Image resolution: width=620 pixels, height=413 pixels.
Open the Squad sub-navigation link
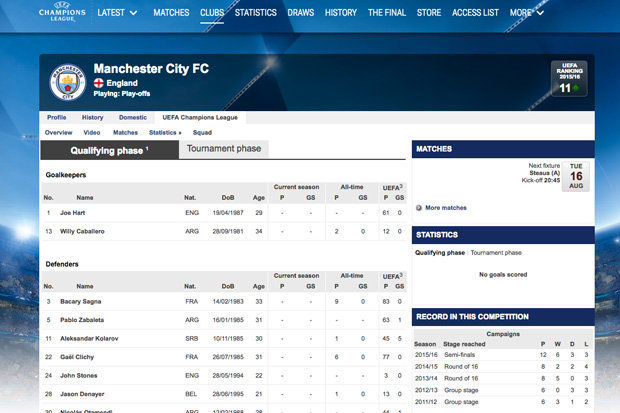202,132
